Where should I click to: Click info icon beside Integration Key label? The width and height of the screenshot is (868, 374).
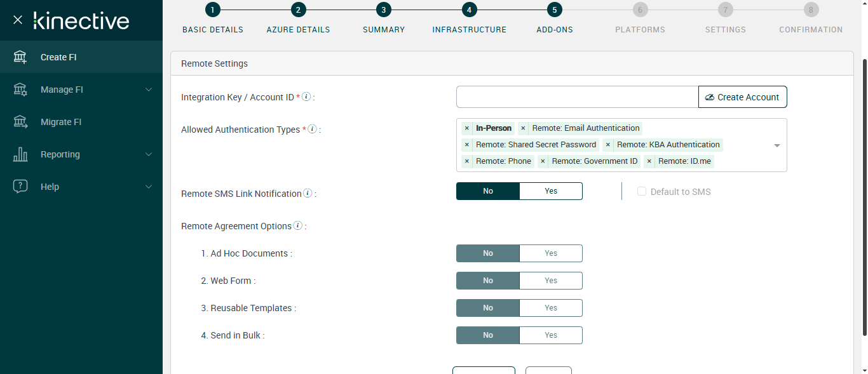click(x=306, y=97)
